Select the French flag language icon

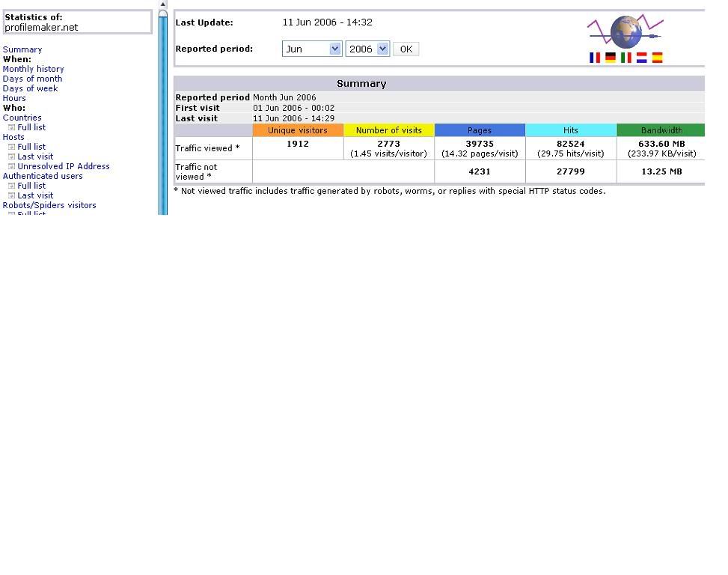point(594,58)
